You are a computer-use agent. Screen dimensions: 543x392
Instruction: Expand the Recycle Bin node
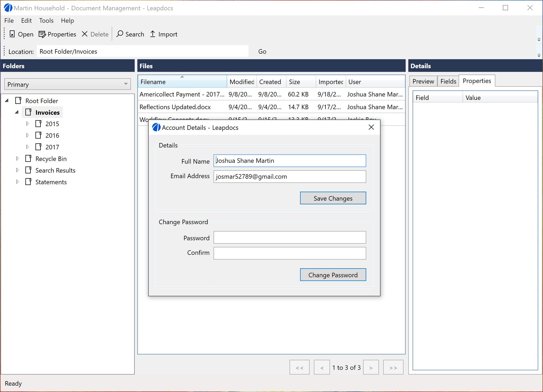point(17,158)
